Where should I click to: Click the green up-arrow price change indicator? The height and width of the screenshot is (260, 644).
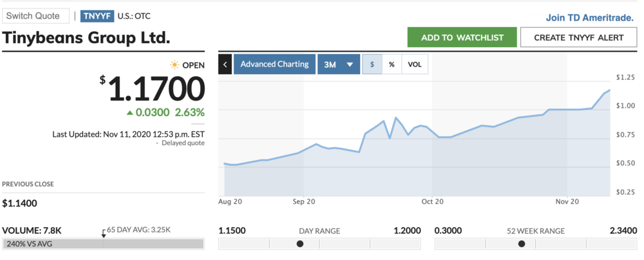(x=130, y=113)
